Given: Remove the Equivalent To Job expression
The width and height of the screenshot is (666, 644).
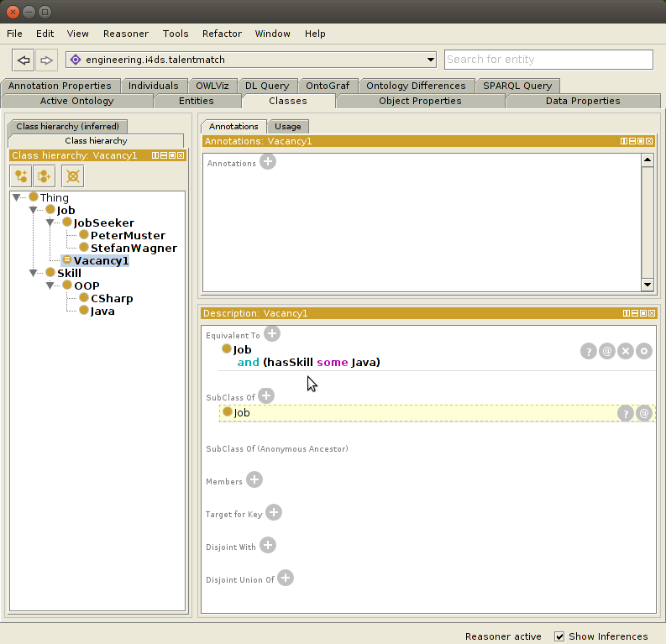Looking at the screenshot, I should pyautogui.click(x=625, y=351).
